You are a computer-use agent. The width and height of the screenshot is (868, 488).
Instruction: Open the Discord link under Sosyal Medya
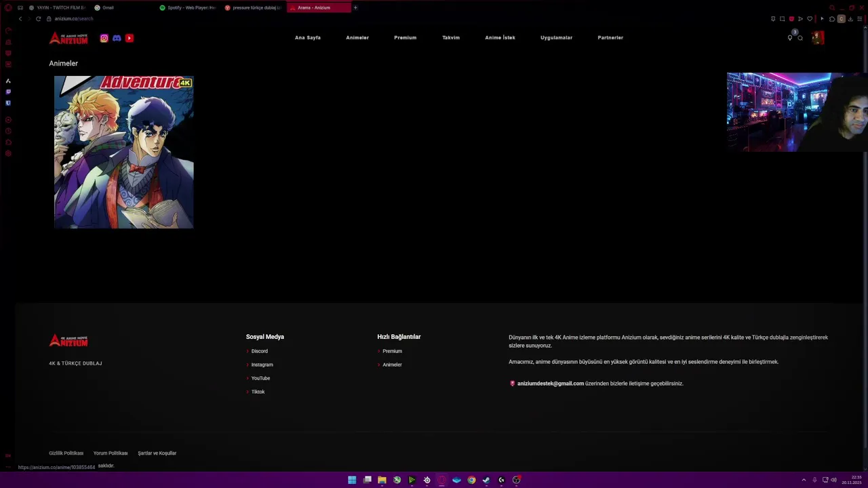pos(260,351)
